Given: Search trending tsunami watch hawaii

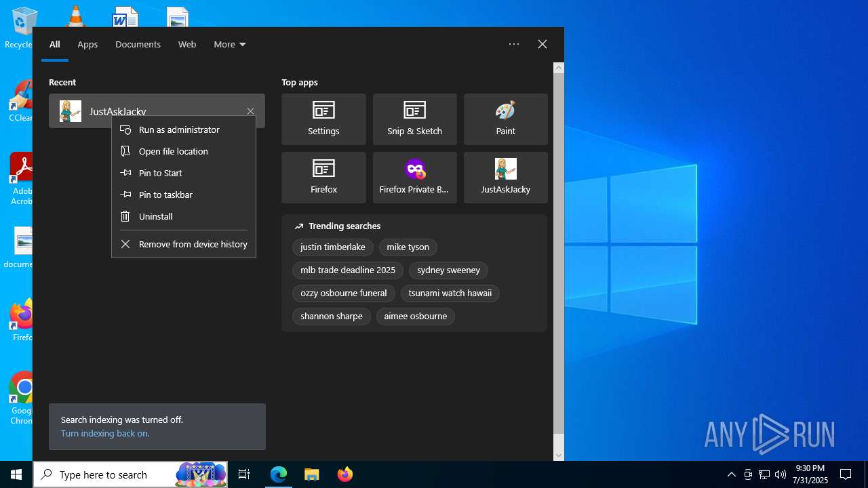Looking at the screenshot, I should [x=450, y=293].
